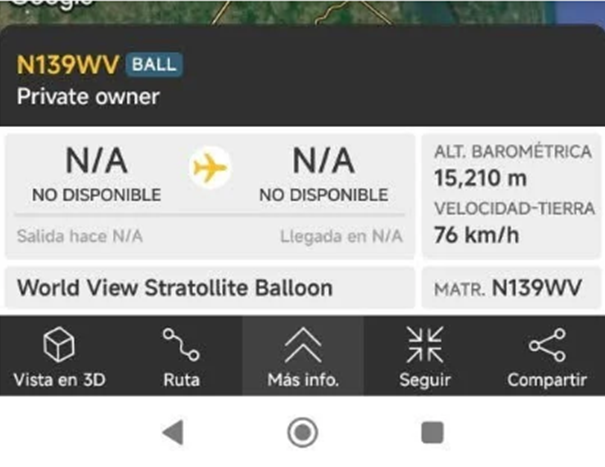Viewport: 605px width, 467px height.
Task: Tap the departure N/A No Disponible field
Action: click(x=96, y=174)
